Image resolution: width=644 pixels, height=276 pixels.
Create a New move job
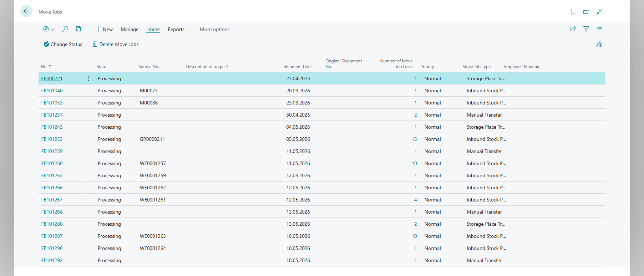(104, 29)
